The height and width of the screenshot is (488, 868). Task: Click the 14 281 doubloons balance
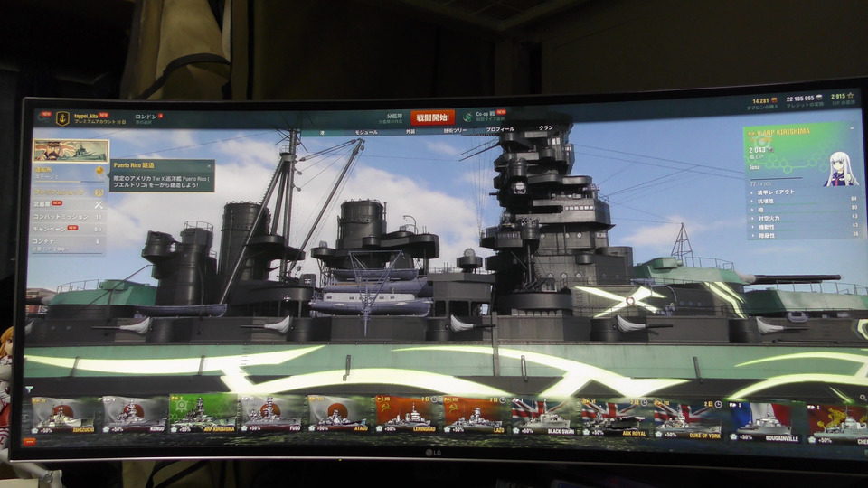click(760, 100)
